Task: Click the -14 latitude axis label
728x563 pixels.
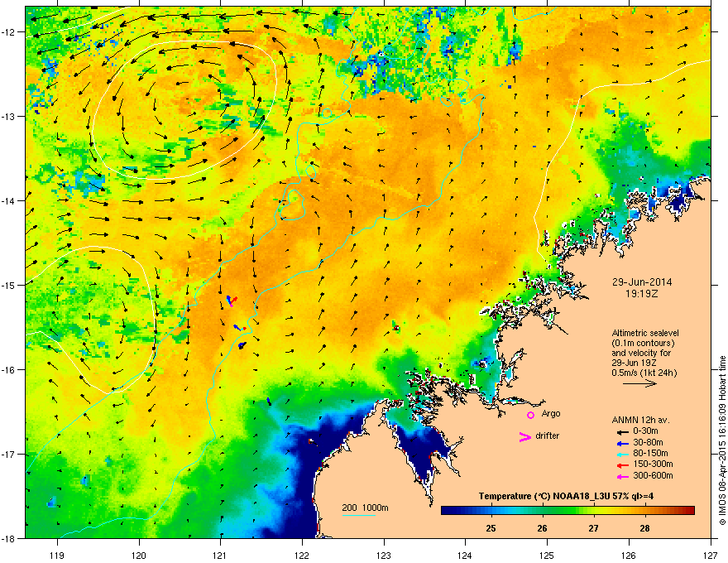Action: pyautogui.click(x=9, y=200)
